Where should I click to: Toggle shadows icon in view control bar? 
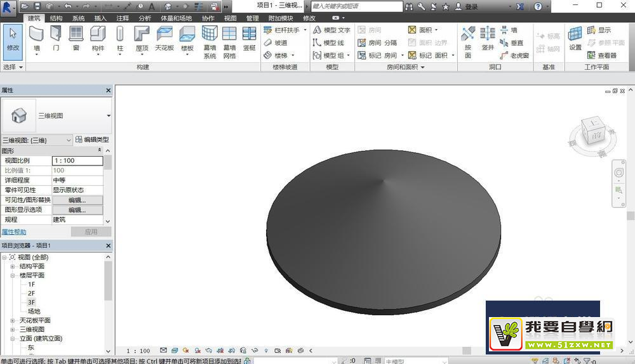pos(197,351)
